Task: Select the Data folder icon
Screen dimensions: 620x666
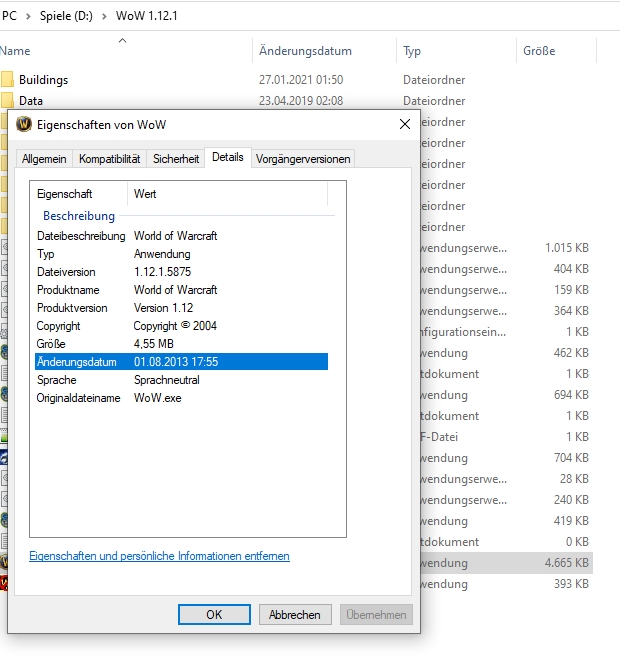Action: (x=7, y=101)
